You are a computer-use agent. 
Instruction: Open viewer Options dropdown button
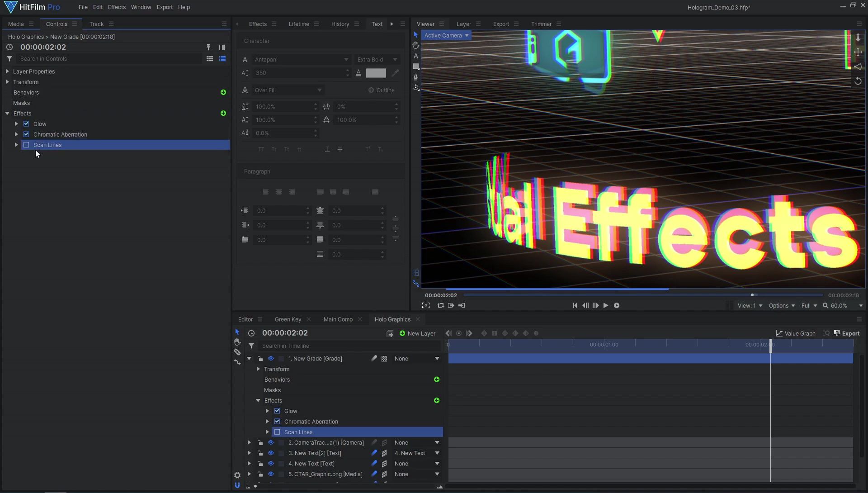(782, 306)
